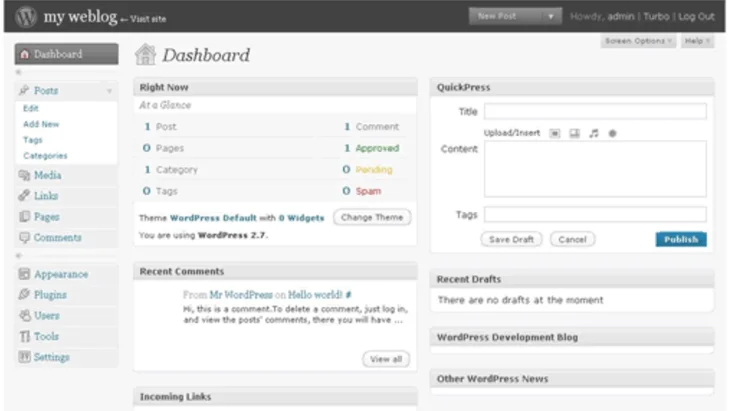Click the Add an Image icon in QuickPress
Image resolution: width=730 pixels, height=411 pixels.
pyautogui.click(x=554, y=134)
